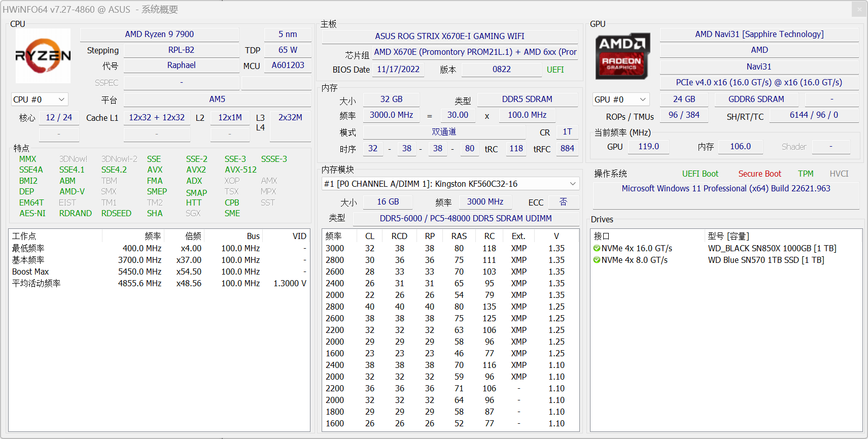Click the 12x32 + 12x32 L1 cache value
868x439 pixels.
[x=157, y=117]
